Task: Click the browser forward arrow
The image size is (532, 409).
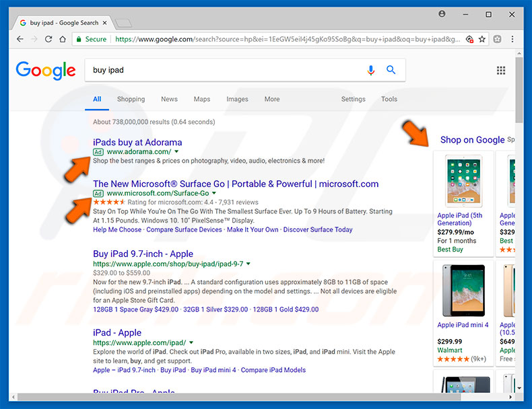Action: click(x=34, y=39)
